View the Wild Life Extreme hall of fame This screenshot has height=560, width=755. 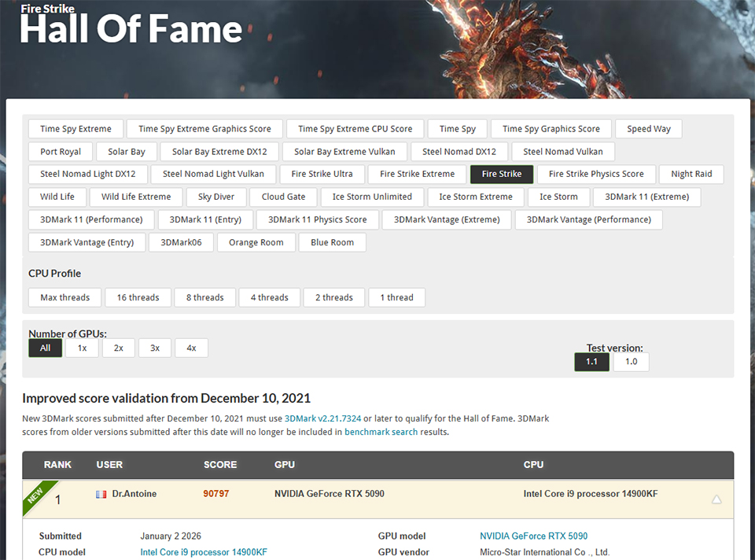click(135, 197)
